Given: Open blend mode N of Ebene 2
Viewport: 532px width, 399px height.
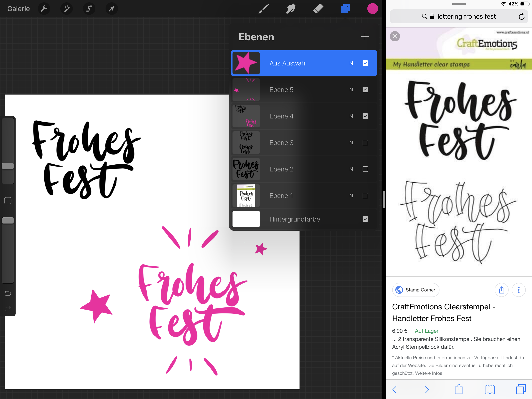Looking at the screenshot, I should tap(351, 169).
